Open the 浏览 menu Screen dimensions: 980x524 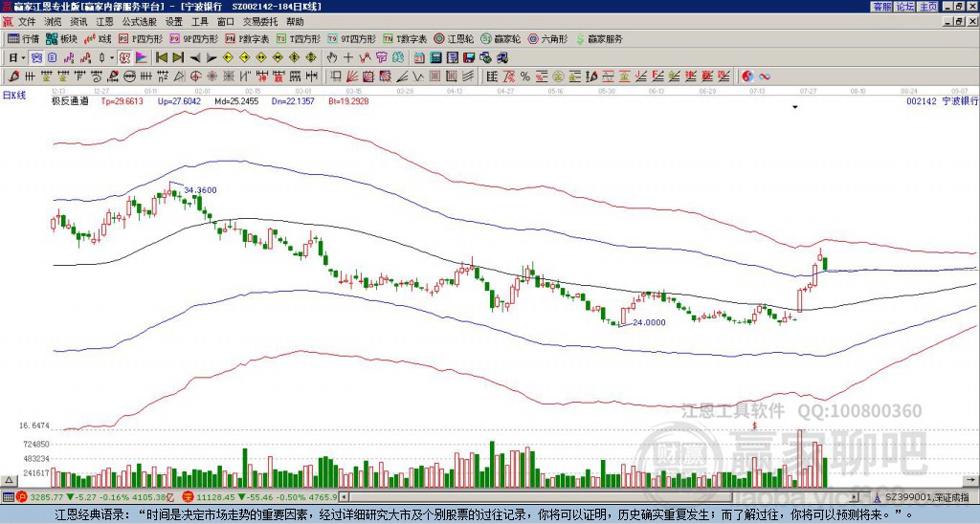click(x=54, y=22)
